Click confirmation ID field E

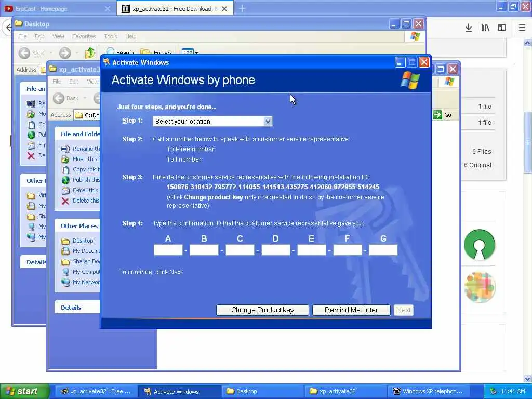point(312,250)
